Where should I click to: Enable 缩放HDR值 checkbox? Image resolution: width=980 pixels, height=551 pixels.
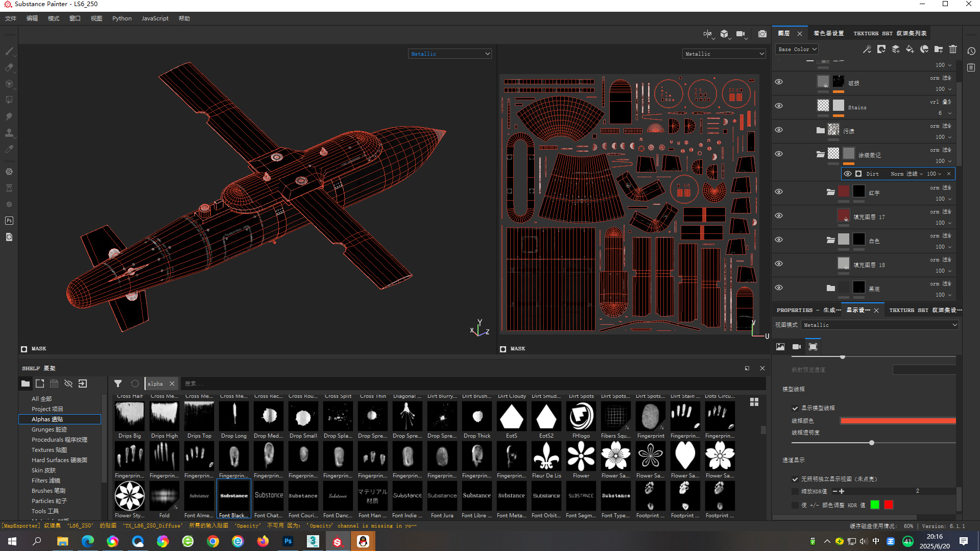click(795, 491)
